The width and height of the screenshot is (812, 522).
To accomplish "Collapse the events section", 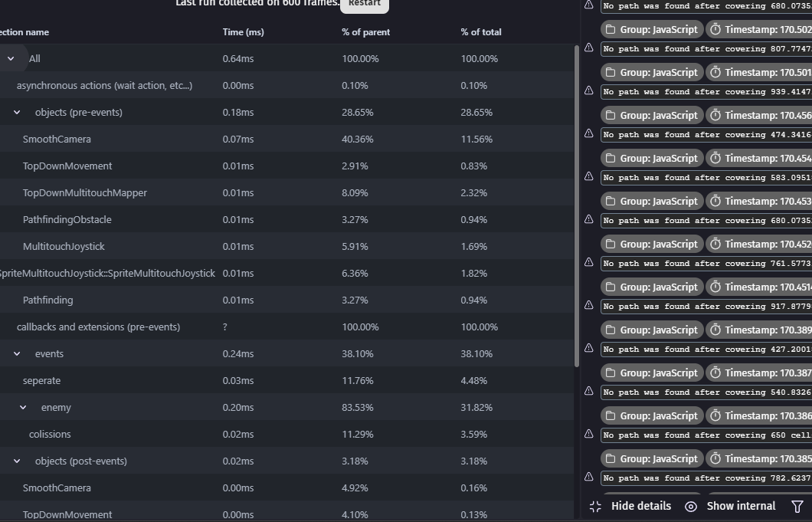I will (x=17, y=353).
